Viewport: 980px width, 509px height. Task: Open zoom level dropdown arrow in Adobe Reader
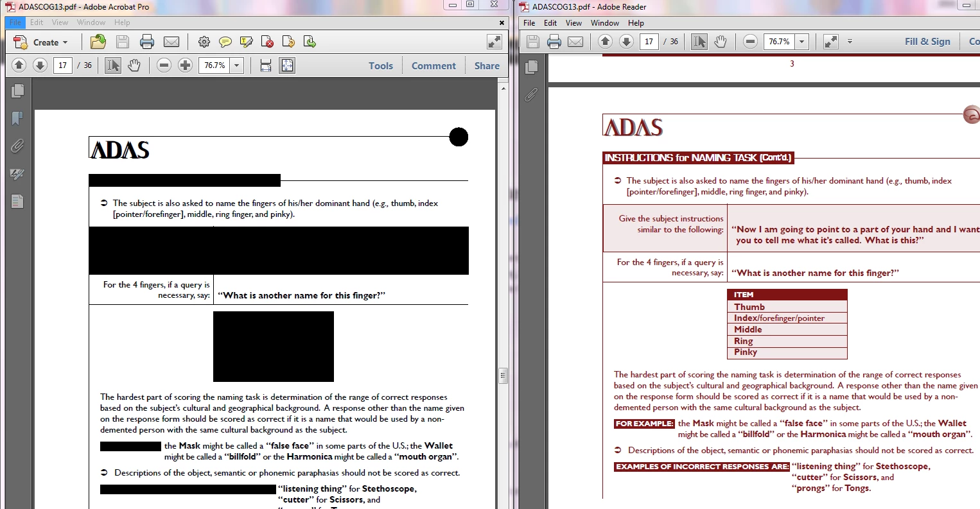801,42
